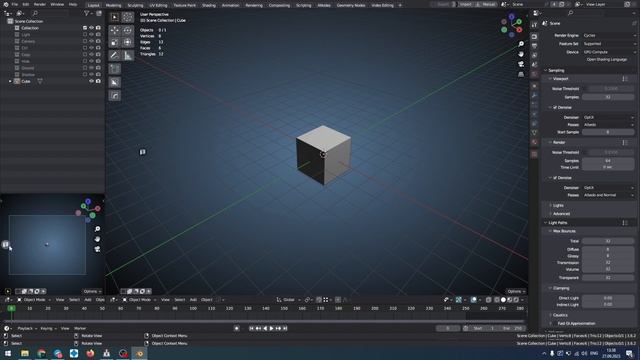
Task: Click the Total max bounces field
Action: pyautogui.click(x=608, y=241)
